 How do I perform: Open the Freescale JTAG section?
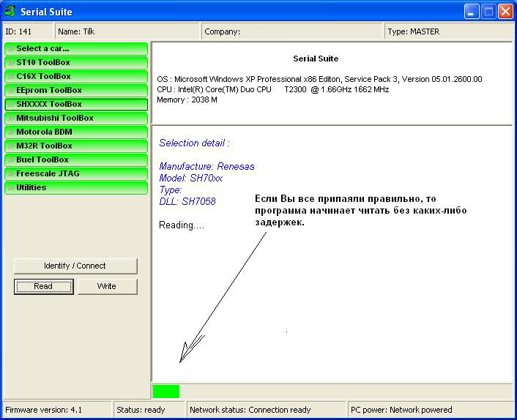click(76, 173)
